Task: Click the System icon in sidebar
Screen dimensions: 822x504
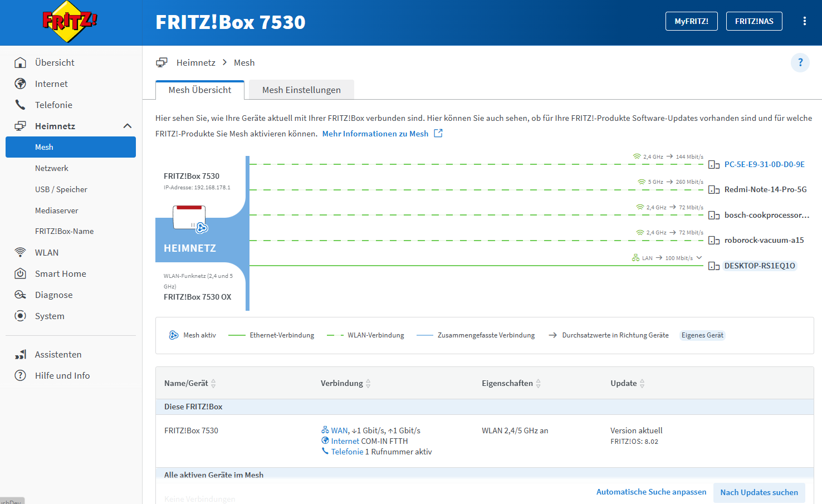Action: click(x=20, y=316)
